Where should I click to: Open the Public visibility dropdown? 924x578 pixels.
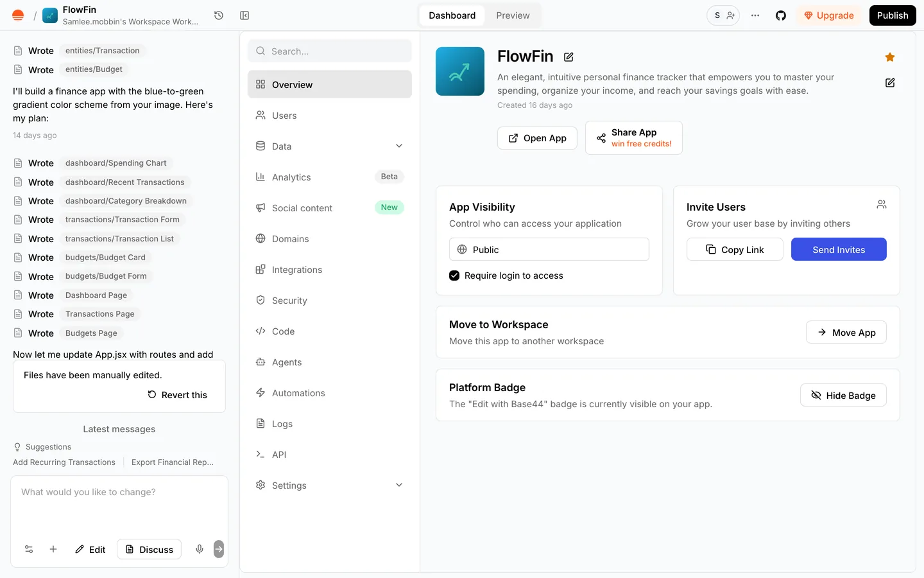click(549, 249)
